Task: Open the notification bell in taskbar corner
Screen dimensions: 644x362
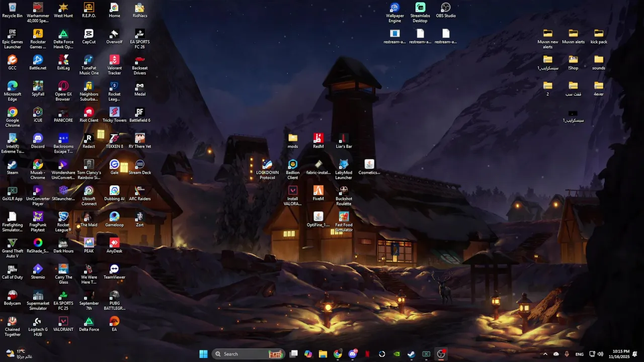Action: point(635,354)
